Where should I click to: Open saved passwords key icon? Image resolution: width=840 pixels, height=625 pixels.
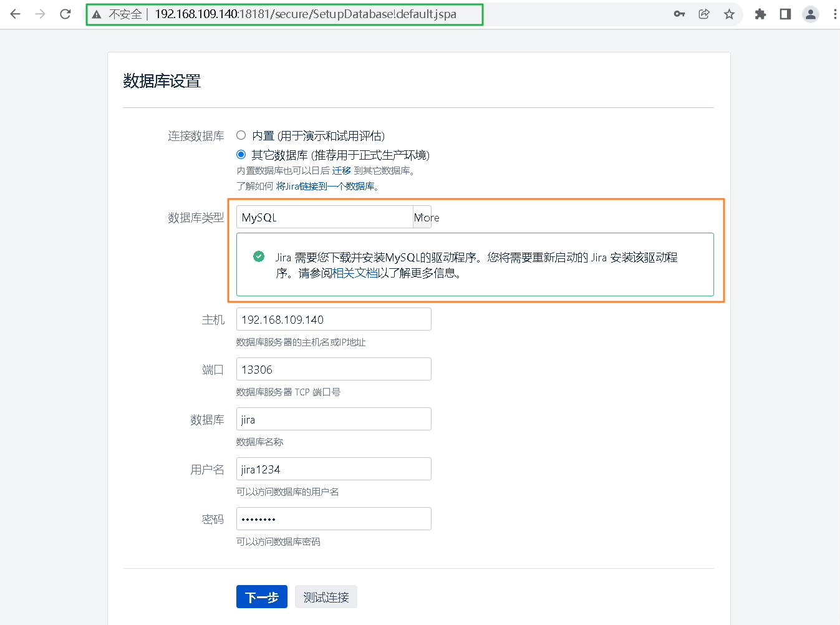click(x=679, y=14)
